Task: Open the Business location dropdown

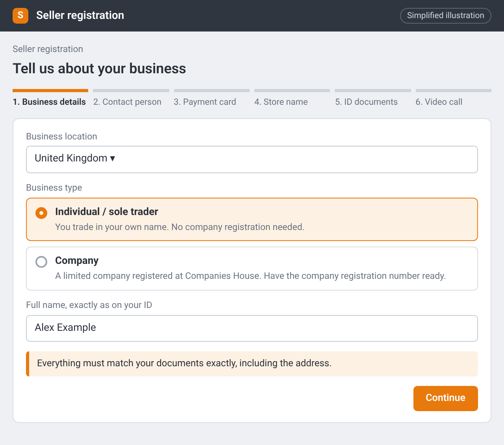Action: [252, 159]
